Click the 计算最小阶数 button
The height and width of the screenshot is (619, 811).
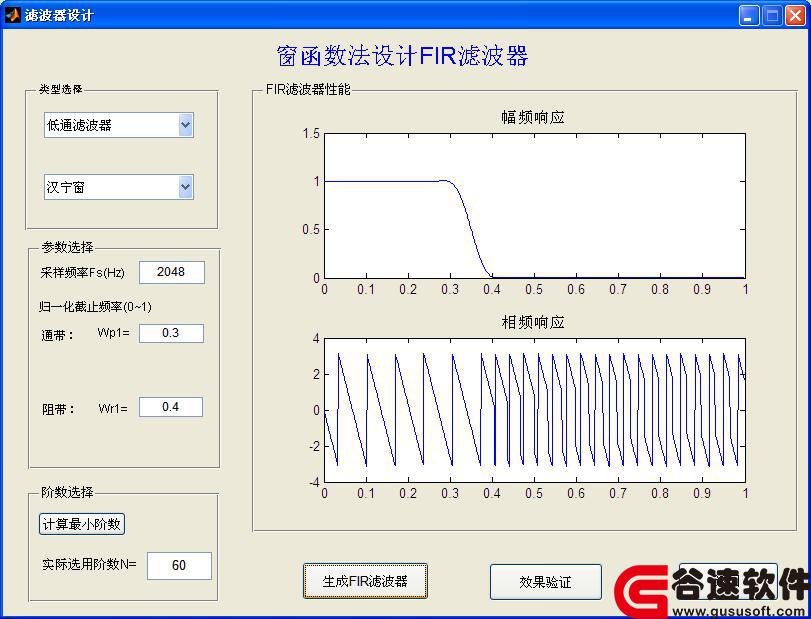click(82, 524)
